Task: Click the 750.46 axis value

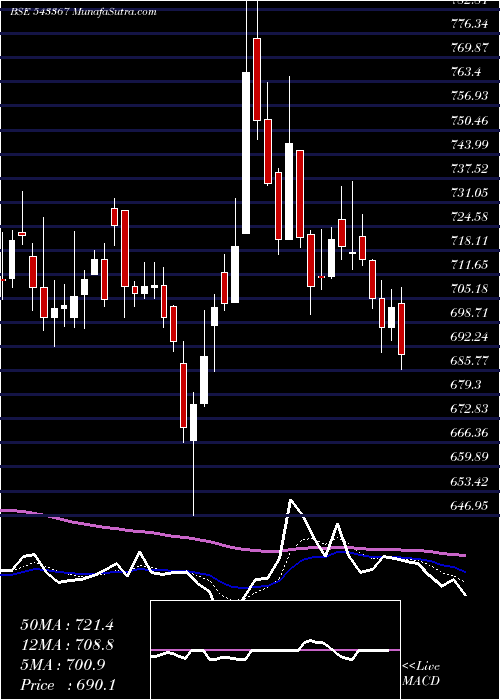Action: click(469, 120)
